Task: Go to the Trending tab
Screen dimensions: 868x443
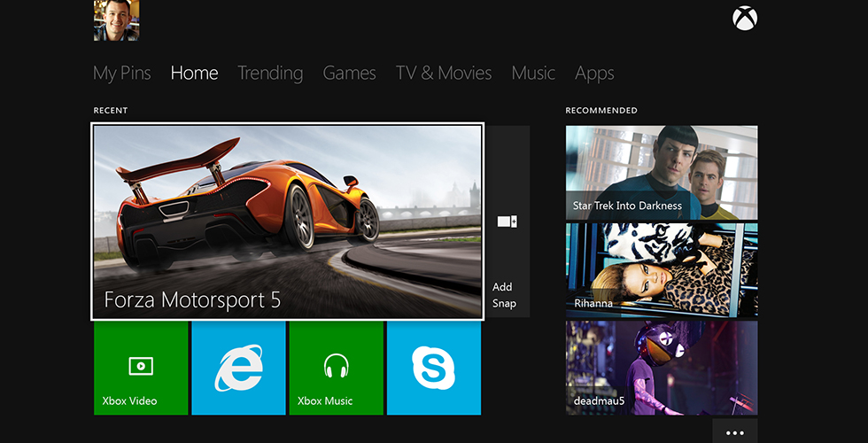Action: point(270,74)
